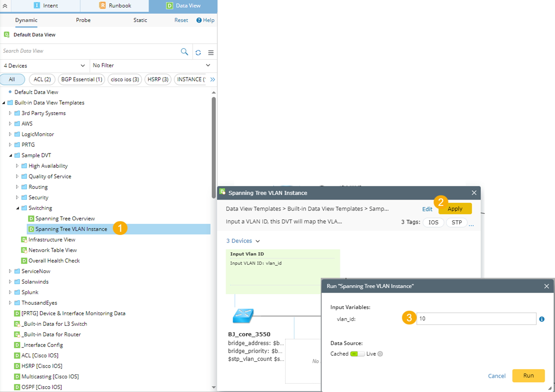Viewport: 555px width, 392px height.
Task: Click the vlan_id input field
Action: [x=476, y=319]
